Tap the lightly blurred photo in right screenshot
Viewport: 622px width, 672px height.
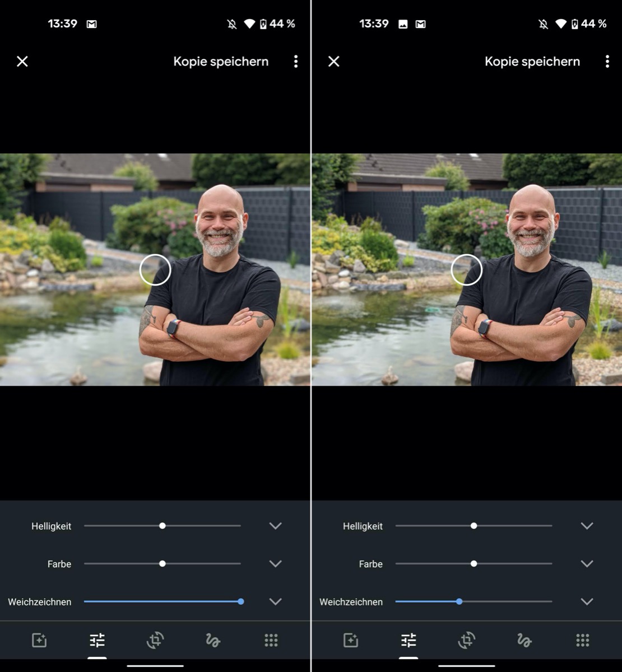pos(467,269)
